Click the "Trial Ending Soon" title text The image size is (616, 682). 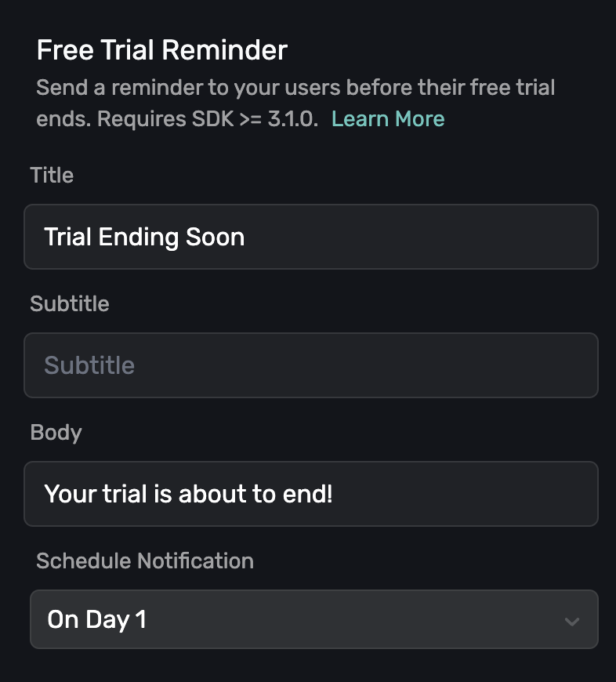145,237
